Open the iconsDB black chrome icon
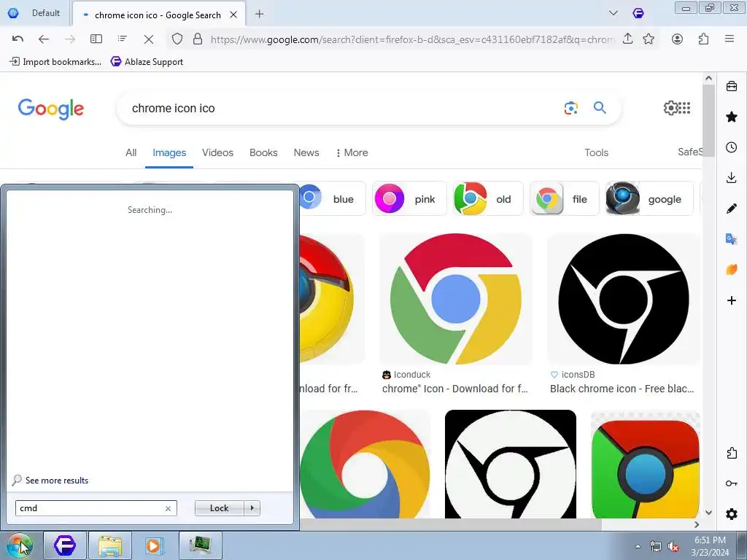 (624, 299)
